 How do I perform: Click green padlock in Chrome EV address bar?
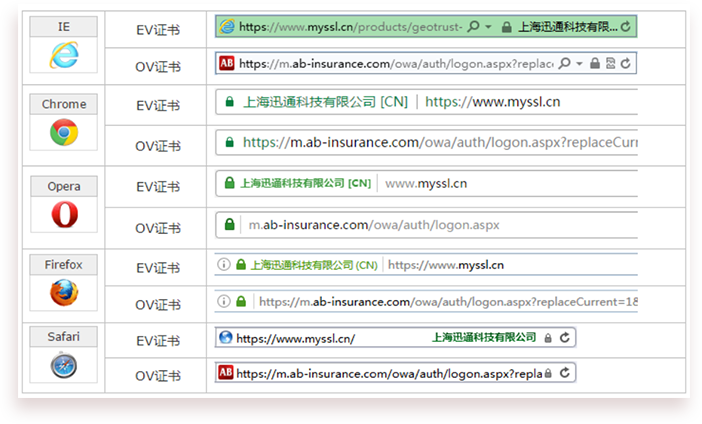pos(230,102)
